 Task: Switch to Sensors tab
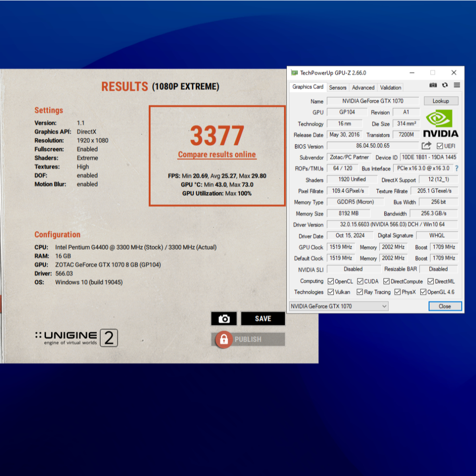pyautogui.click(x=337, y=88)
